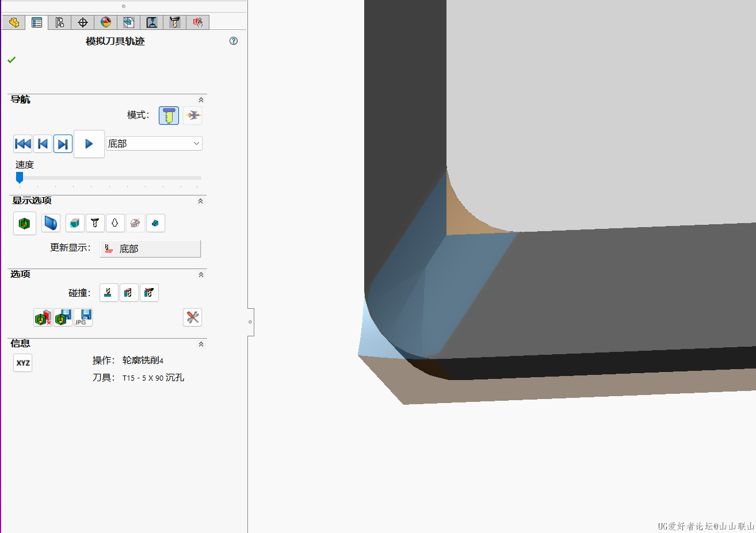756x533 pixels.
Task: Toggle target part display
Action: coord(155,223)
